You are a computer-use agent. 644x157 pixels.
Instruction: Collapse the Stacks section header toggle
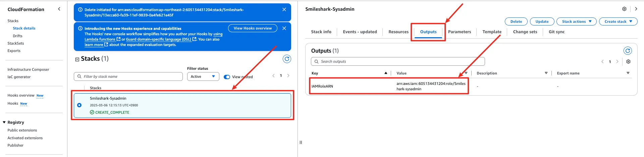pos(77,59)
